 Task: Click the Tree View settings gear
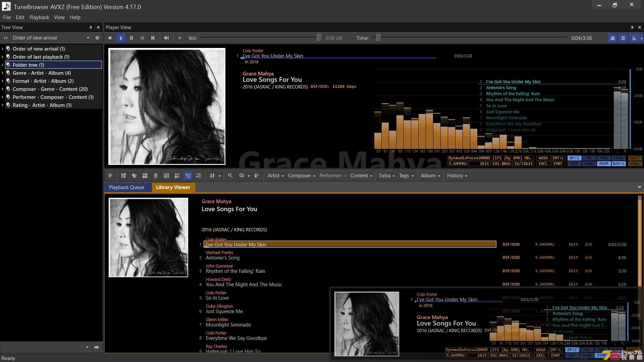(97, 38)
